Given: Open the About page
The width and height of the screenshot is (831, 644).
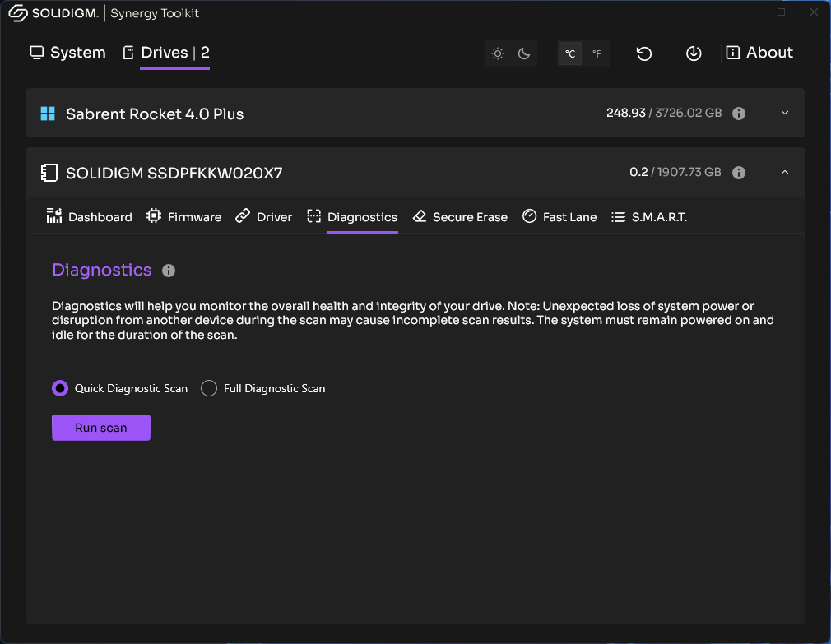Looking at the screenshot, I should point(759,53).
